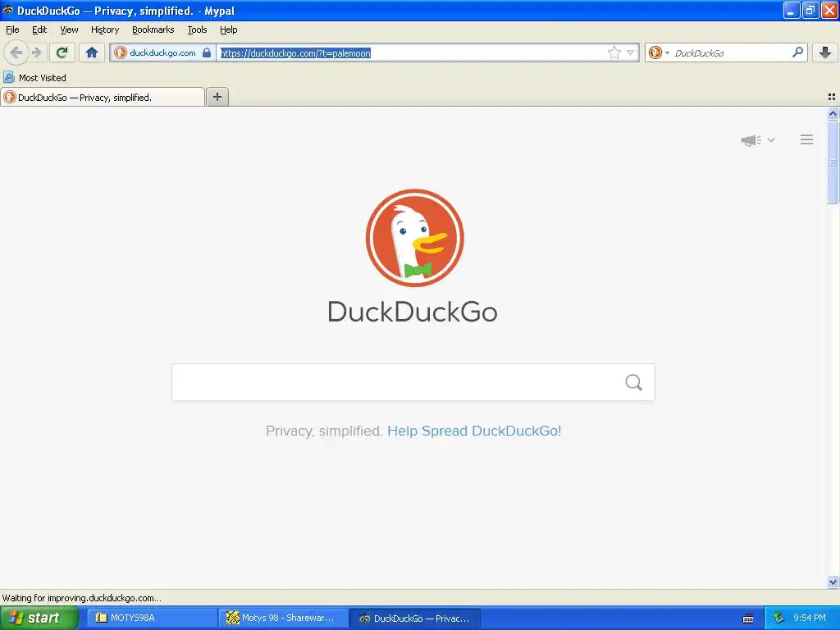Open the Home page button
Viewport: 840px width, 630px height.
(x=92, y=52)
